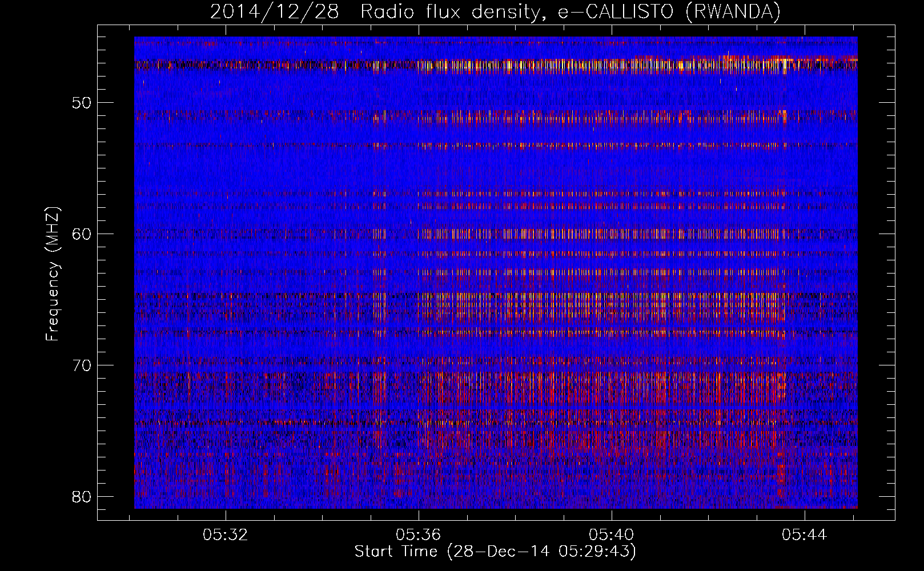Click the time tick label '05:36'
Viewport: 924px width, 571px height.
pos(419,535)
